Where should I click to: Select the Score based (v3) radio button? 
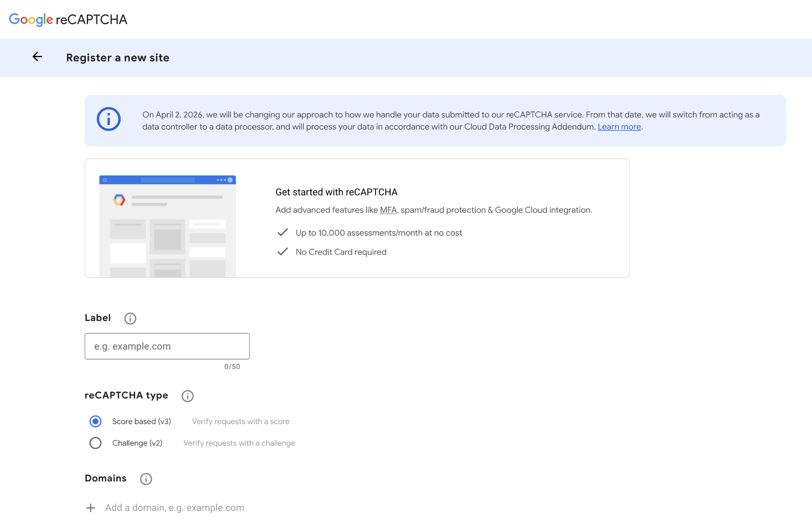click(96, 421)
